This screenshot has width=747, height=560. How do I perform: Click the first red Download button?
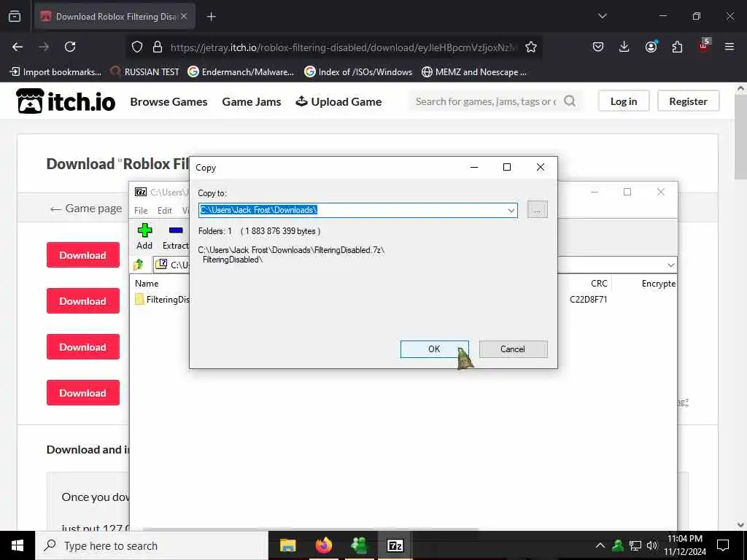coord(83,255)
